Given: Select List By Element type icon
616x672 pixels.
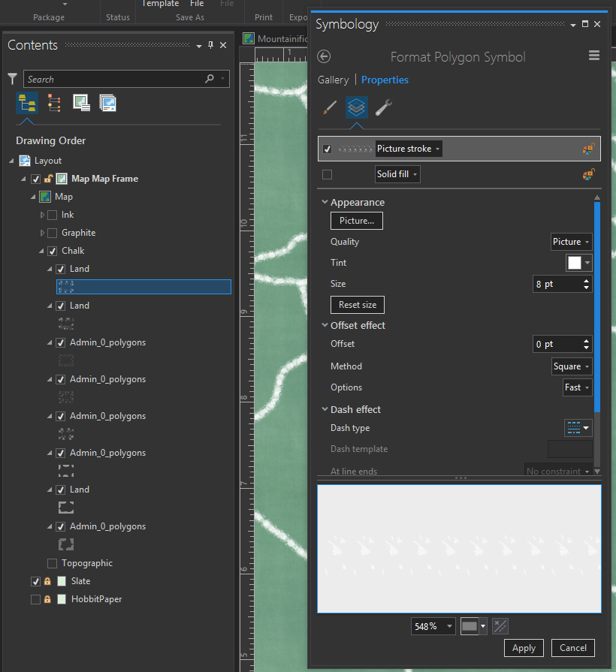Looking at the screenshot, I should coord(107,104).
